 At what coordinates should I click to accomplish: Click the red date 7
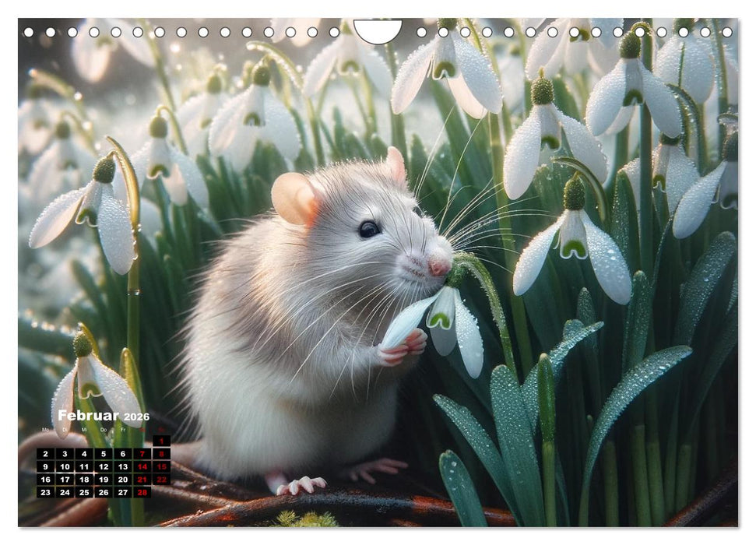click(141, 454)
